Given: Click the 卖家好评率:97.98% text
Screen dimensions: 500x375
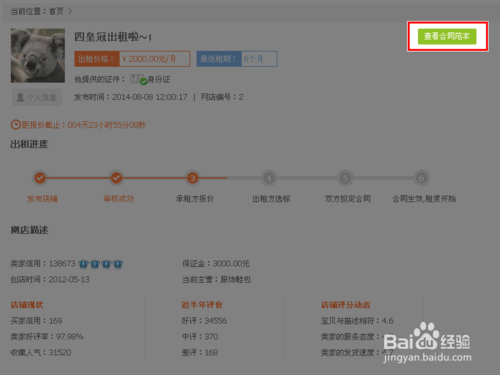Looking at the screenshot, I should pos(47,336).
